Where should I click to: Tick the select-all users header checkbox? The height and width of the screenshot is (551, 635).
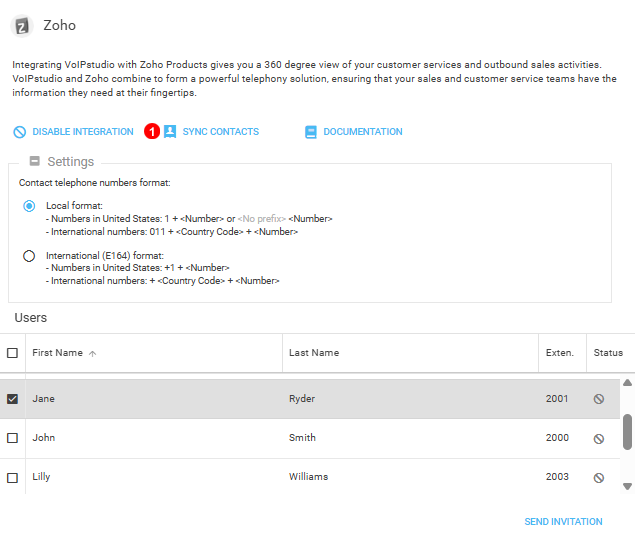click(13, 353)
